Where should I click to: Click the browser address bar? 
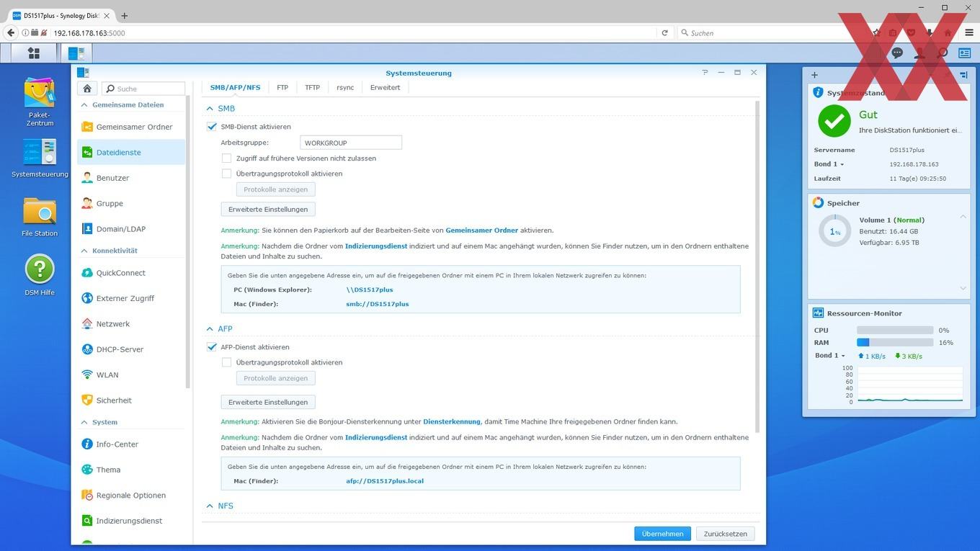coord(353,32)
